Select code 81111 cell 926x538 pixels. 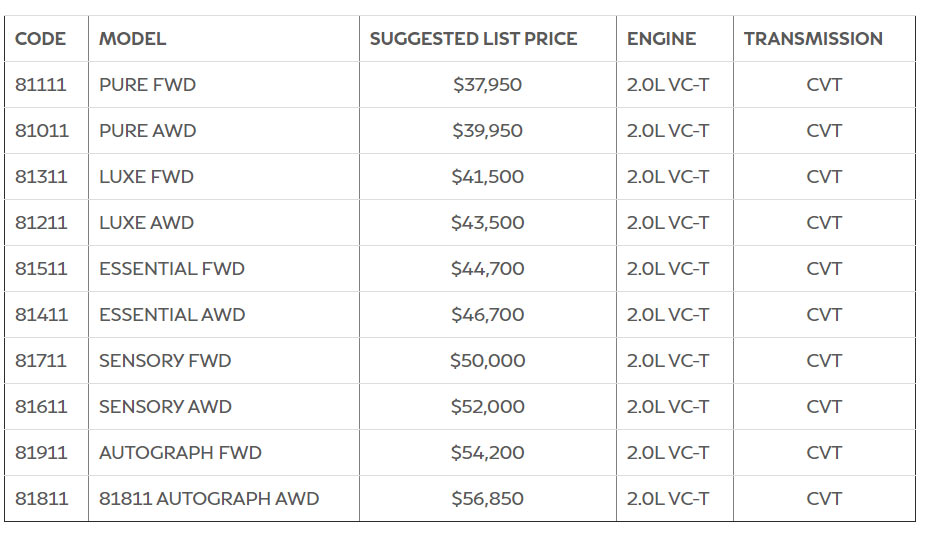pyautogui.click(x=41, y=85)
